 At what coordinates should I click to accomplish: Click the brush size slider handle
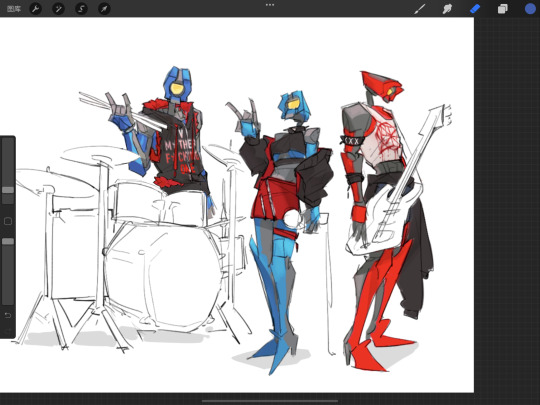coord(8,190)
